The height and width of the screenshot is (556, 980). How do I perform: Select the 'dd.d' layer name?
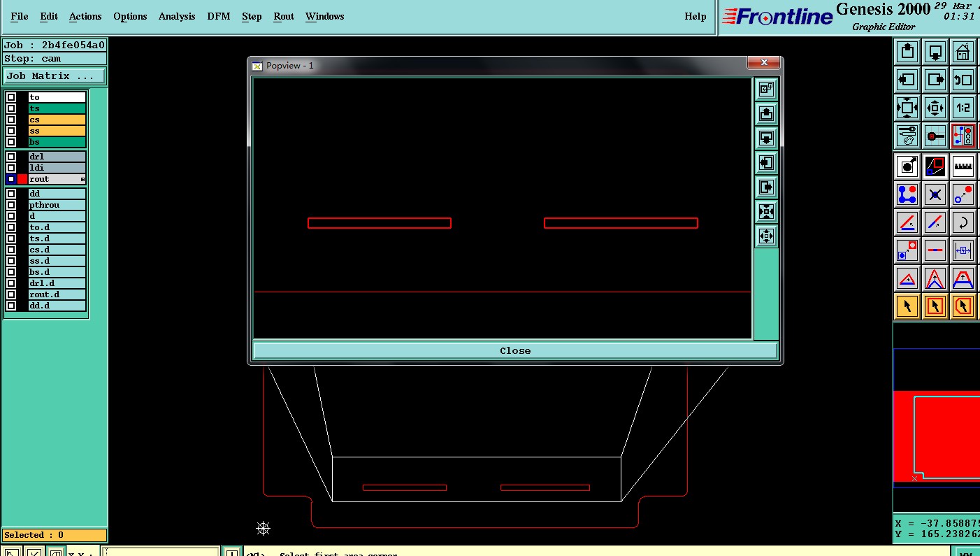[57, 306]
